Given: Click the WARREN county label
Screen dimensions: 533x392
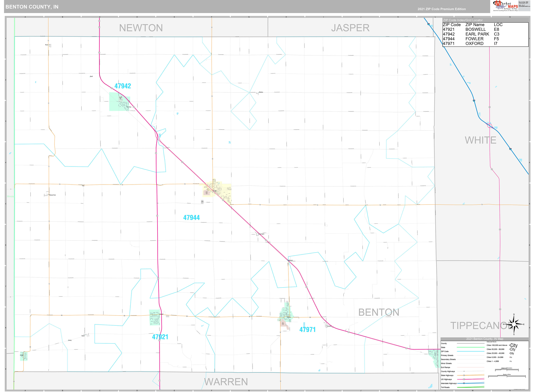Looking at the screenshot, I should pos(226,382).
